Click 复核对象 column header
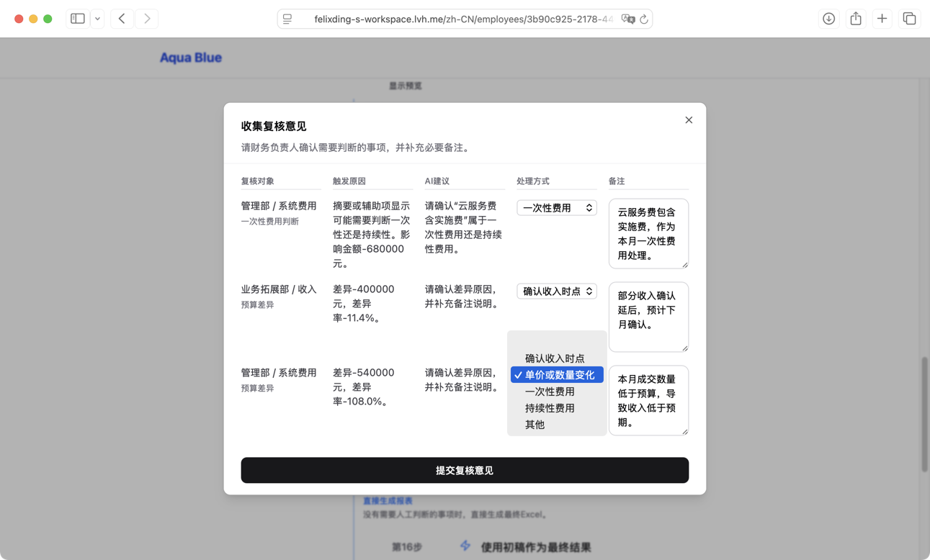This screenshot has height=560, width=930. coord(257,181)
